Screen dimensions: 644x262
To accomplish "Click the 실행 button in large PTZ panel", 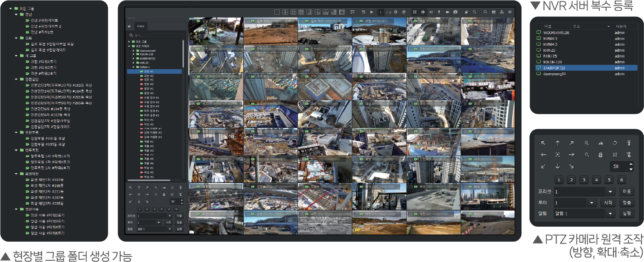I will tap(626, 213).
